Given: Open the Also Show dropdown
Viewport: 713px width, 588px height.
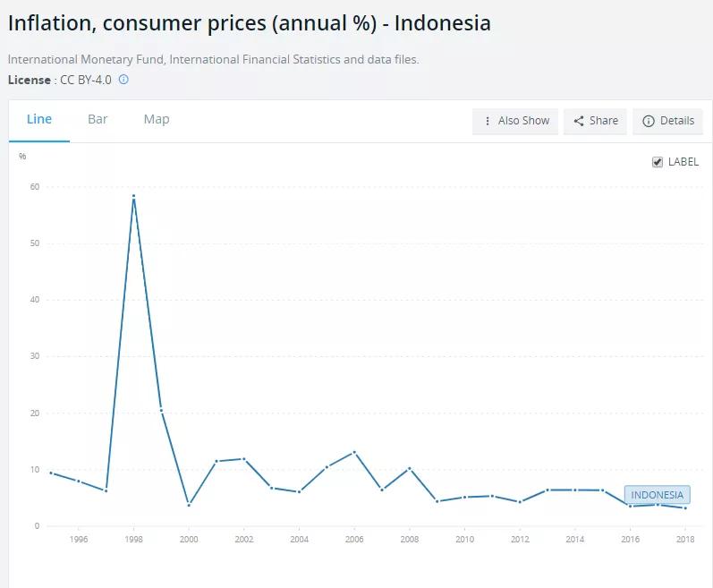Looking at the screenshot, I should tap(515, 121).
